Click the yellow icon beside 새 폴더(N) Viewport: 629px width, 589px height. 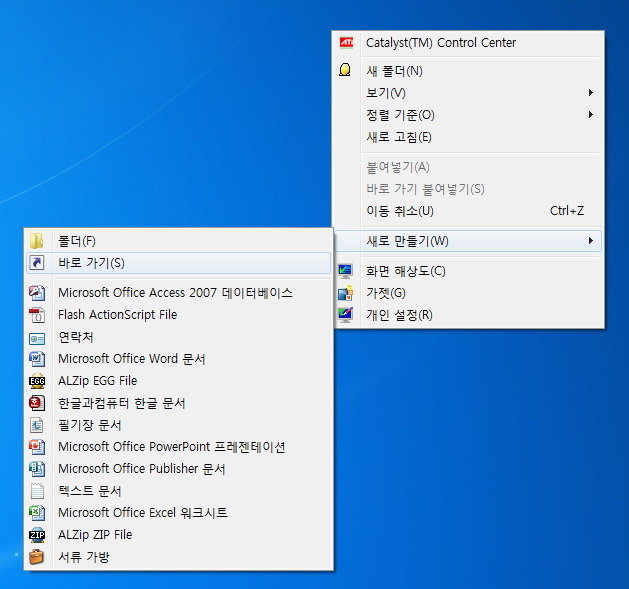coord(345,70)
